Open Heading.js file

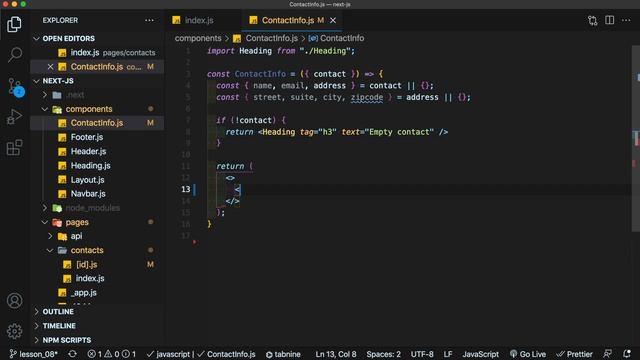(90, 166)
